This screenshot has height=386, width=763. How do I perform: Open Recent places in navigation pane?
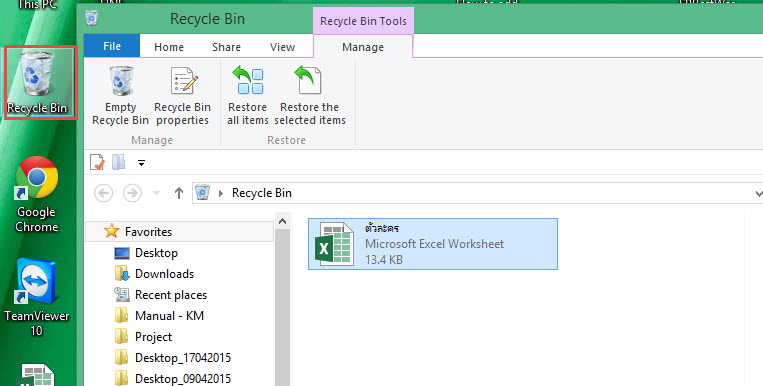(171, 295)
